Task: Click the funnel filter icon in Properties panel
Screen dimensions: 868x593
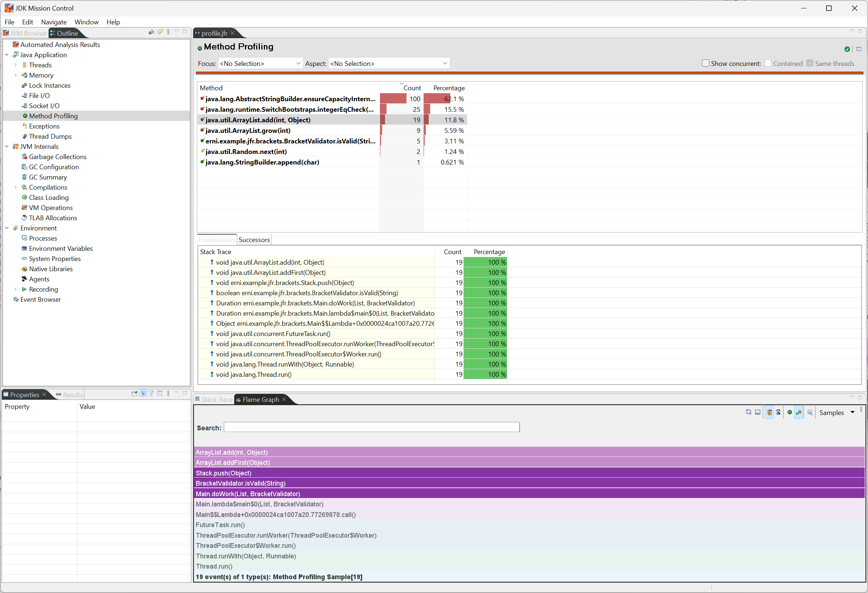Action: pos(151,394)
